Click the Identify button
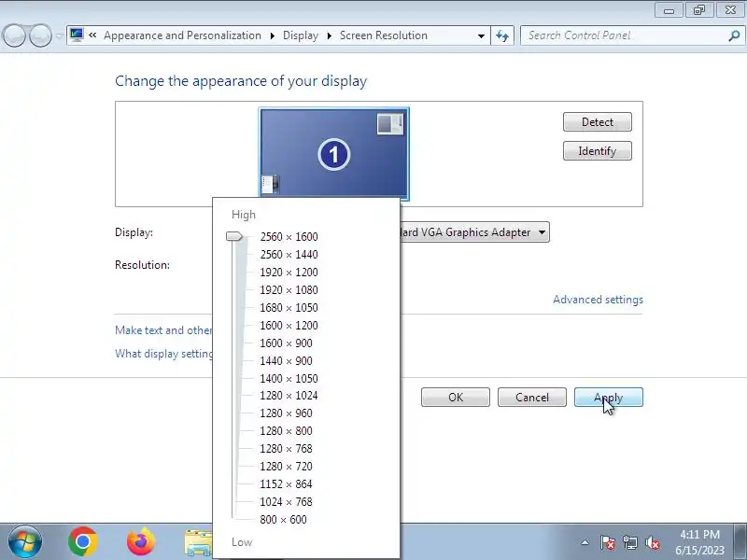Screen dimensions: 747x560 pyautogui.click(x=598, y=151)
